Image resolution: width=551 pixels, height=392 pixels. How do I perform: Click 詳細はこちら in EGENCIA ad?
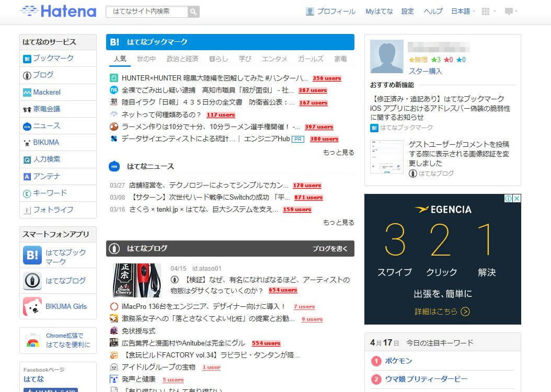(x=442, y=312)
